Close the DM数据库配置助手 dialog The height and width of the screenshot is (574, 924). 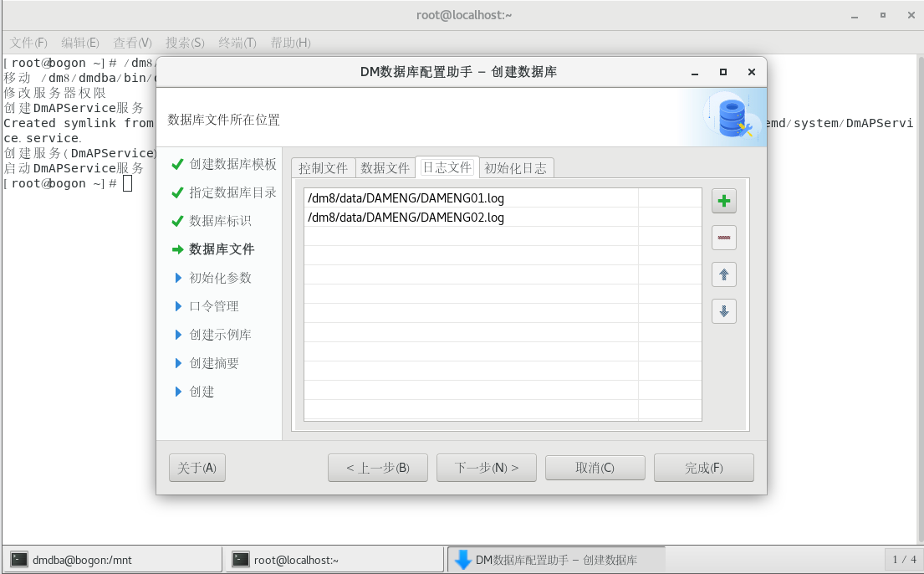pyautogui.click(x=752, y=72)
